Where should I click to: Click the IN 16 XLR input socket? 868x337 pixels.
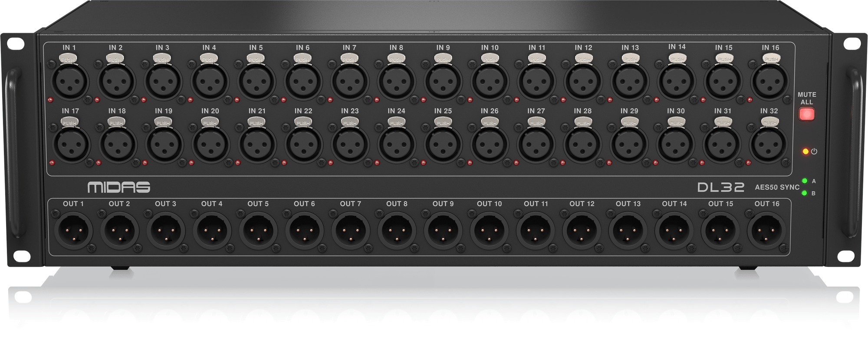click(770, 81)
